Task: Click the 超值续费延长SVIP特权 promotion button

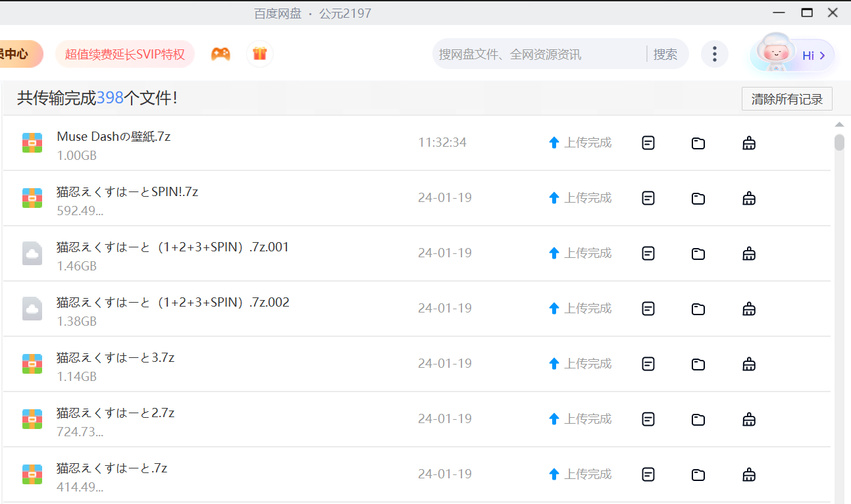Action: [125, 54]
